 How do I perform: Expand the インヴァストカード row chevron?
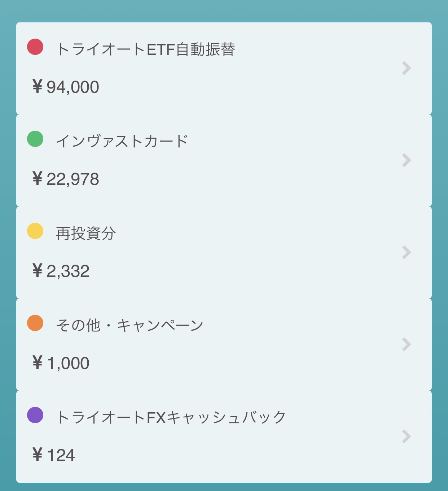[x=407, y=160]
